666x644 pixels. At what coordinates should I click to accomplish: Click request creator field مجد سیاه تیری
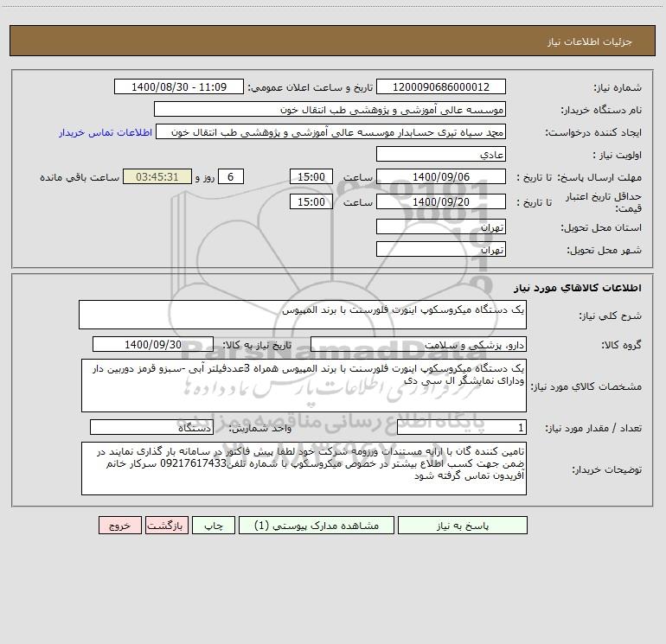[x=331, y=131]
